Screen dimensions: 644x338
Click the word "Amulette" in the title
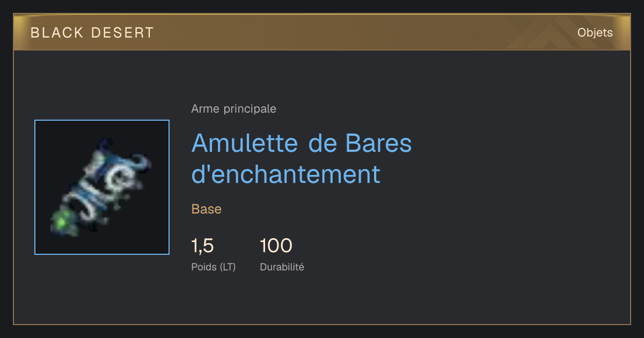(245, 143)
